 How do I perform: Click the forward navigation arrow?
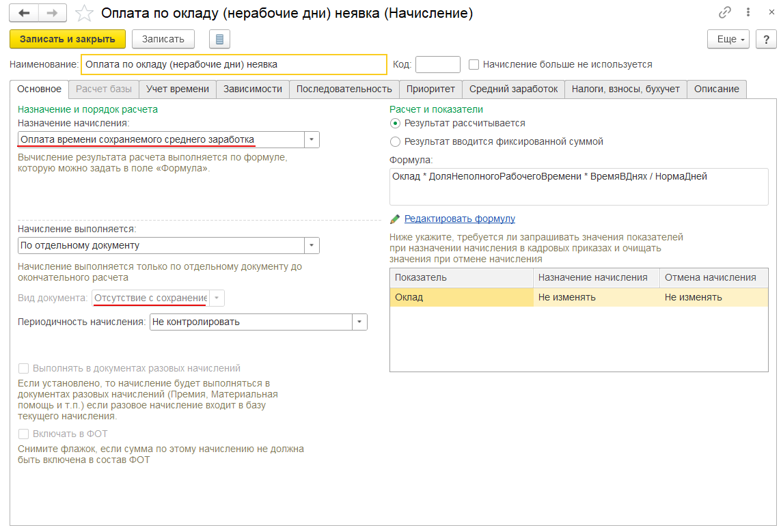52,13
